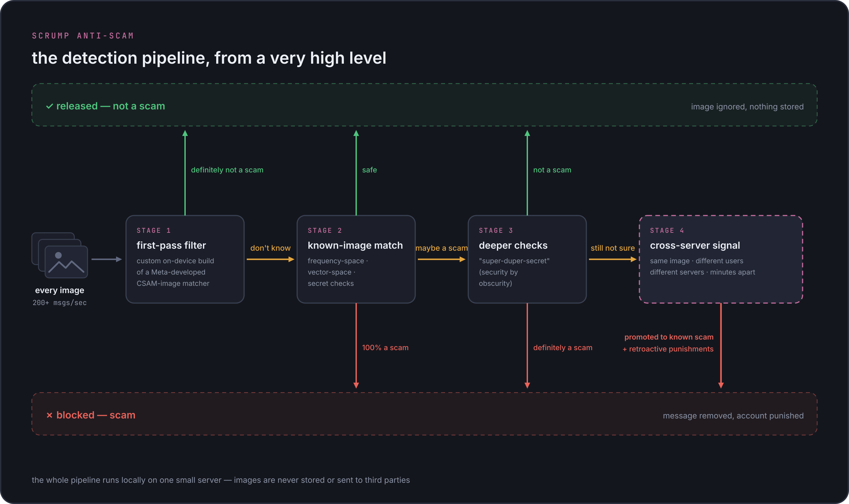Click the green checkmark beside released
849x504 pixels.
tap(50, 106)
